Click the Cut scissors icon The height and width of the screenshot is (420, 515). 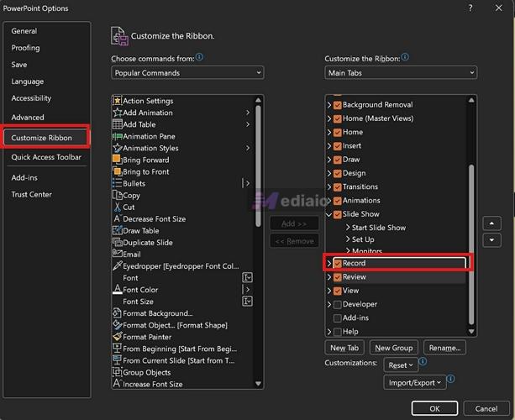(118, 207)
